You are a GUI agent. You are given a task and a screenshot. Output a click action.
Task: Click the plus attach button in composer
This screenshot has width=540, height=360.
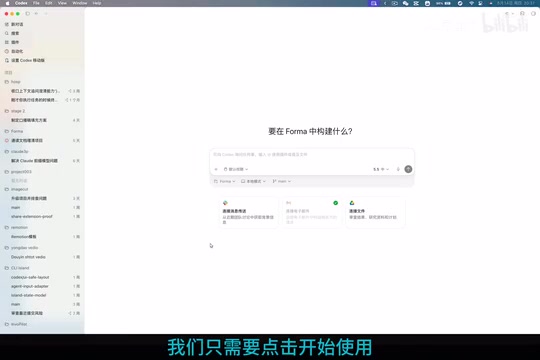pyautogui.click(x=216, y=169)
